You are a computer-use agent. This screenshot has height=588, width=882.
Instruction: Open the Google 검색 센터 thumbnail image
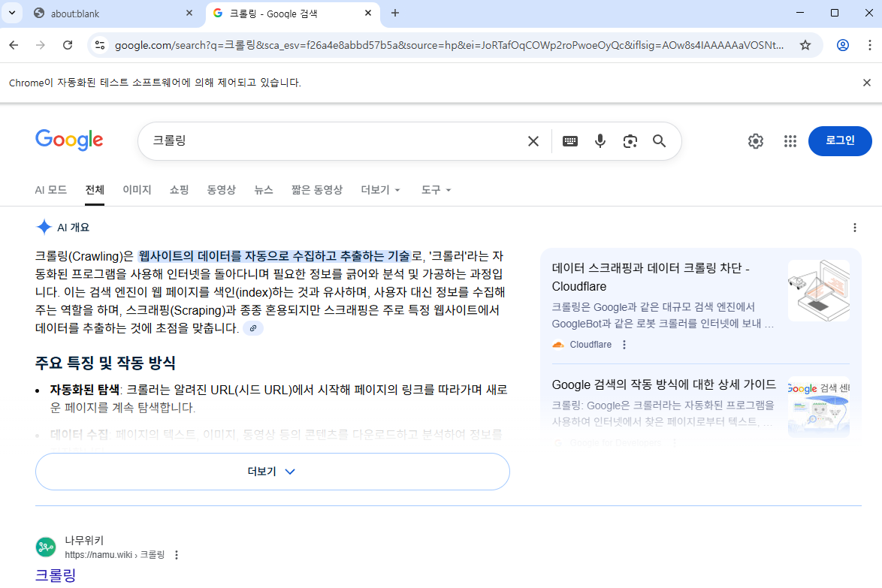pyautogui.click(x=818, y=406)
